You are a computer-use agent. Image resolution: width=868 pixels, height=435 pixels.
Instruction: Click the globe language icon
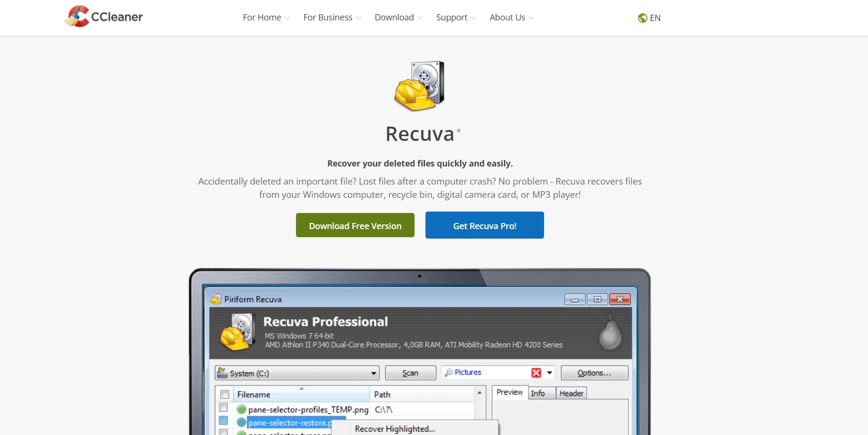pos(642,18)
